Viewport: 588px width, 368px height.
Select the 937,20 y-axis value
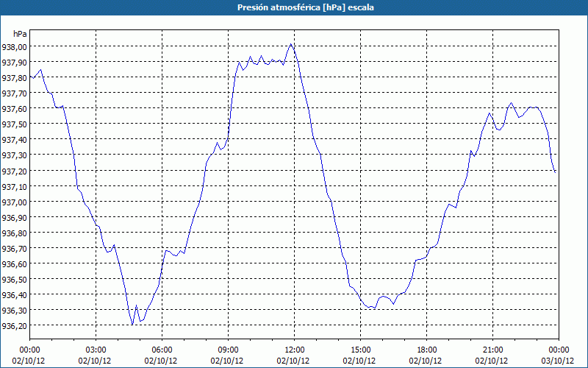(x=14, y=171)
